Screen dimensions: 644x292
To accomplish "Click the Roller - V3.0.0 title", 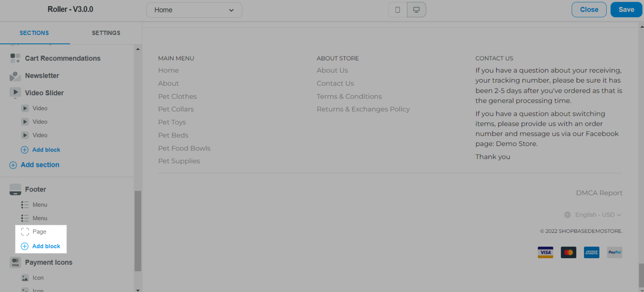I will [x=70, y=9].
